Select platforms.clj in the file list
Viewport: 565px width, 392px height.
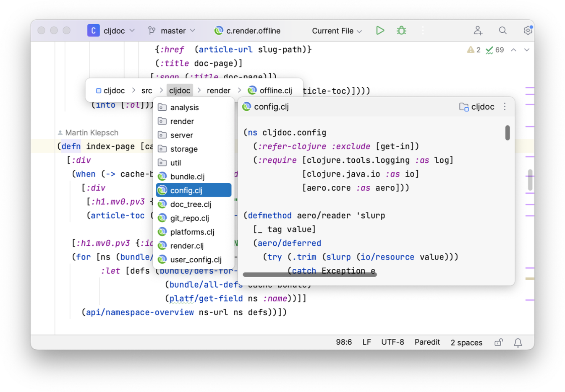click(x=194, y=232)
